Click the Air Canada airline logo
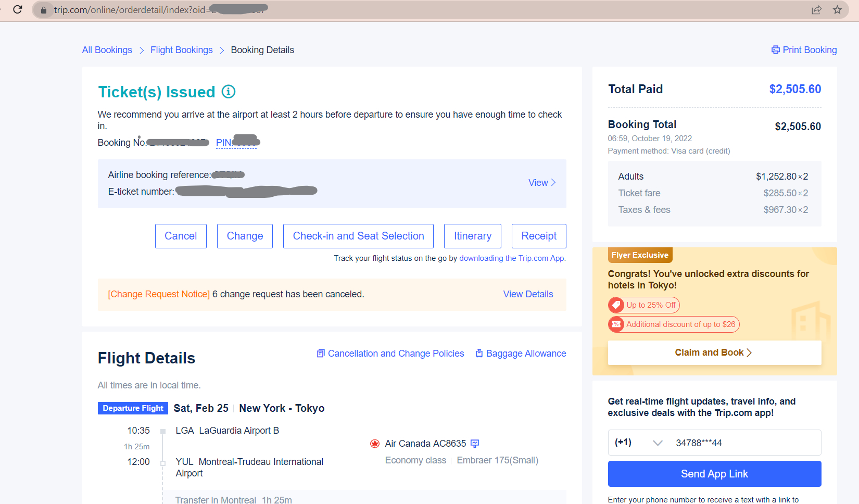859x504 pixels. 376,443
